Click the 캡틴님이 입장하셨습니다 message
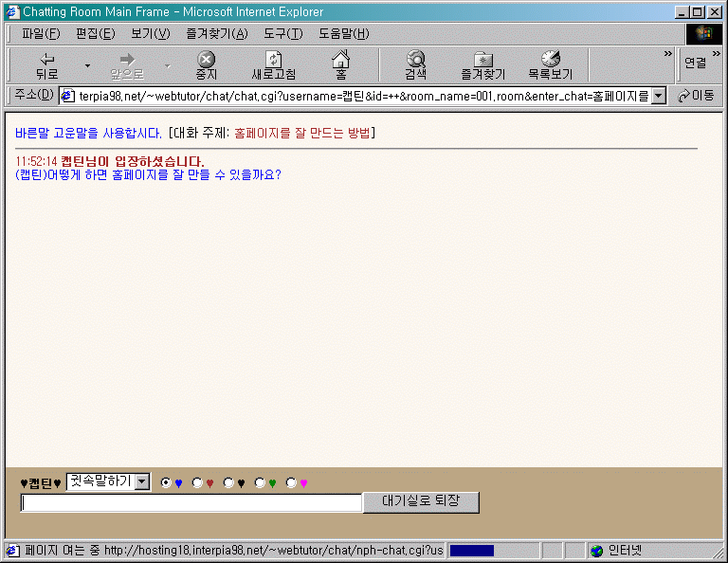This screenshot has height=563, width=728. coord(133,161)
